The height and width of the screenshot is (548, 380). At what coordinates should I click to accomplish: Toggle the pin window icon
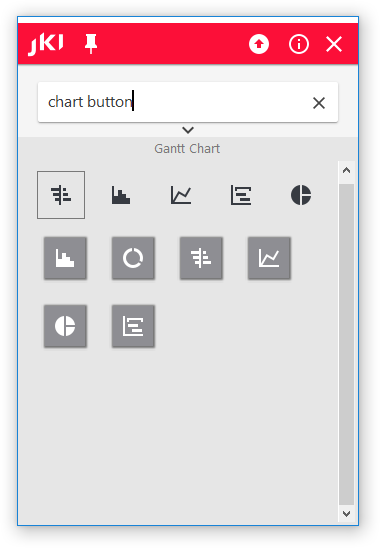[x=91, y=44]
